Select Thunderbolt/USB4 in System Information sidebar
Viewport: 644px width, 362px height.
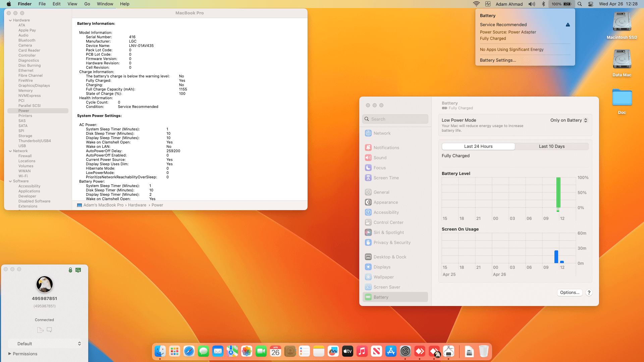pos(35,141)
